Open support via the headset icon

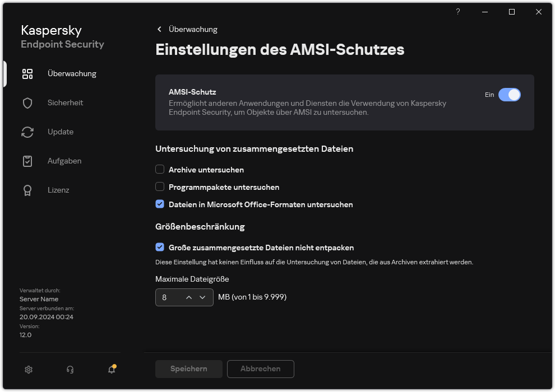(70, 369)
